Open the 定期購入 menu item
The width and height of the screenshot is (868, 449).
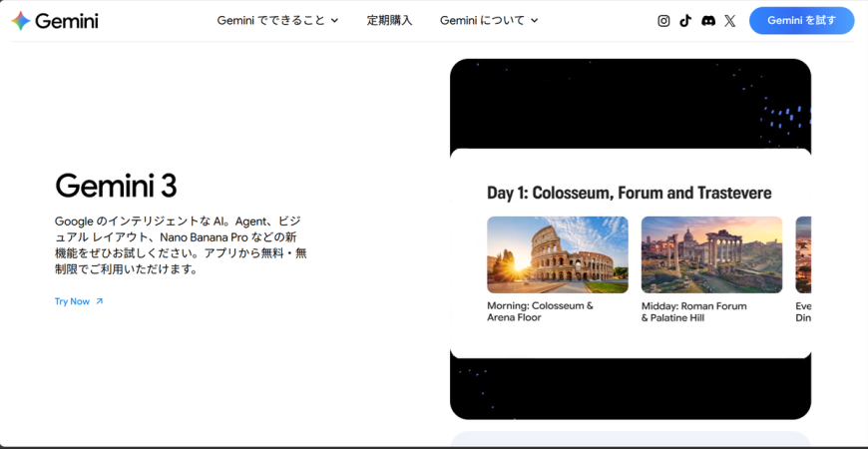click(389, 21)
